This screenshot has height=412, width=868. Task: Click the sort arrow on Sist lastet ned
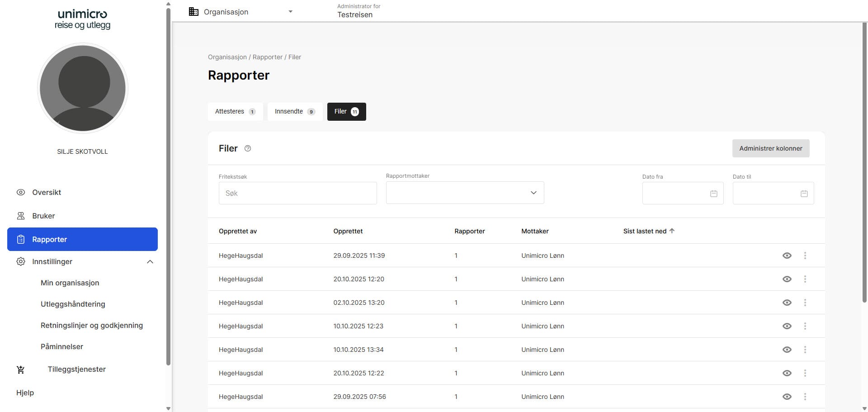tap(672, 231)
